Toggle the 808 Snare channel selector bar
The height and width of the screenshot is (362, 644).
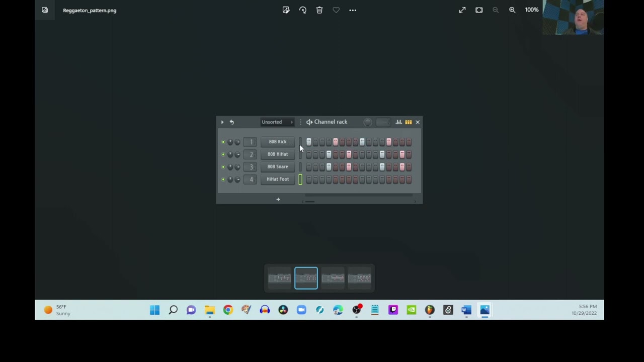click(300, 167)
